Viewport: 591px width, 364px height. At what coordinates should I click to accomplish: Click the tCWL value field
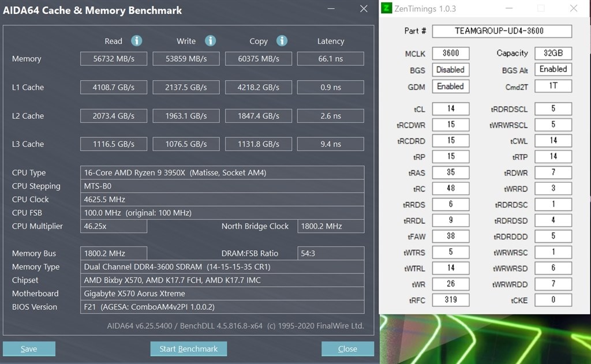pyautogui.click(x=553, y=141)
